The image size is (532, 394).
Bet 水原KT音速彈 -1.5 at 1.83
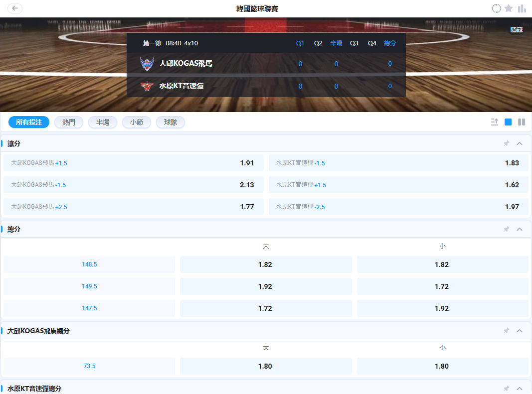[x=399, y=163]
